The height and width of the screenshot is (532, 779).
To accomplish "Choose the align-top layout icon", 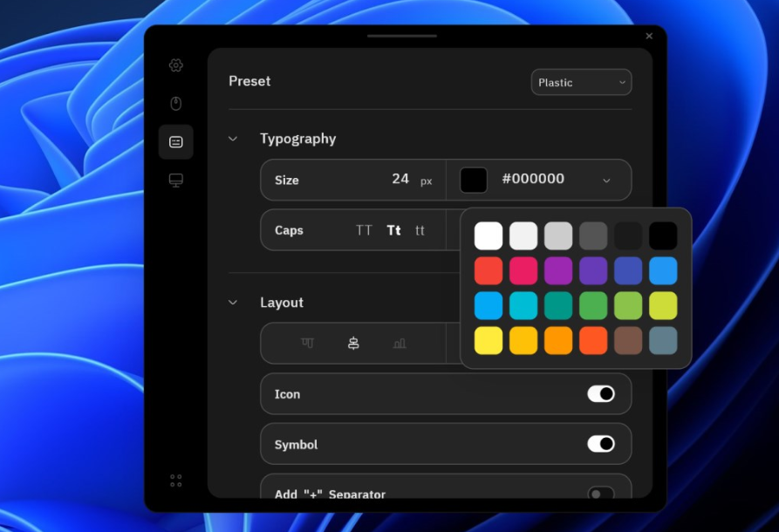I will coord(308,344).
